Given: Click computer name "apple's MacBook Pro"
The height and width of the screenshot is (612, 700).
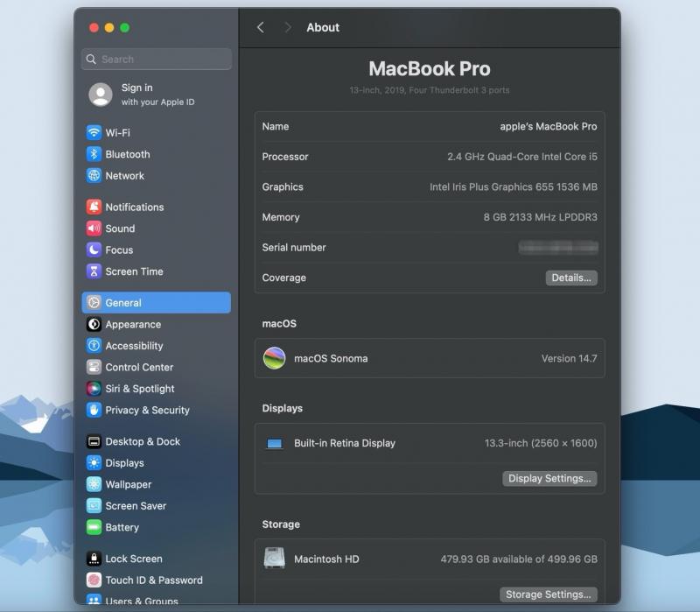Looking at the screenshot, I should 549,126.
